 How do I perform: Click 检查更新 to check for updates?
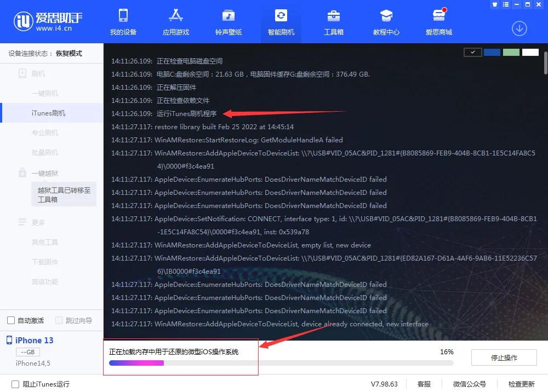(521, 384)
